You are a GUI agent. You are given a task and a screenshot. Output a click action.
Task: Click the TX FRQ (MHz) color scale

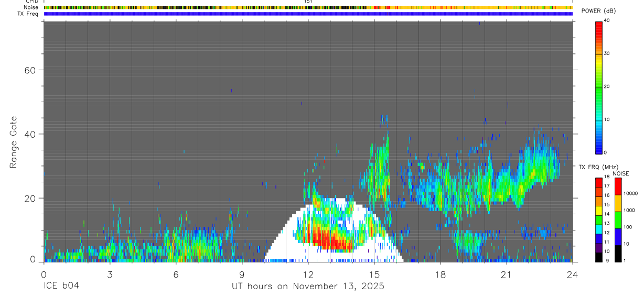(598, 219)
